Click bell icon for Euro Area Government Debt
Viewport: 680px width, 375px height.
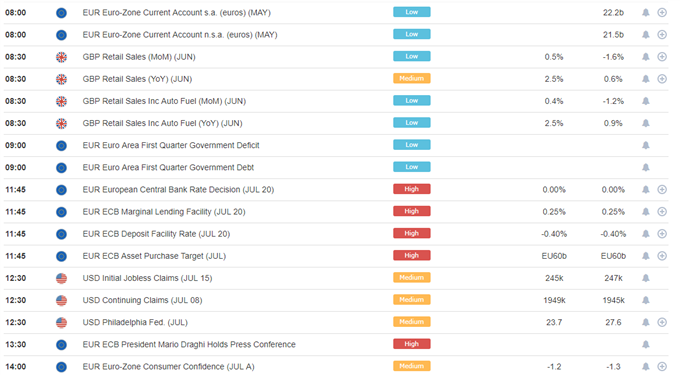pyautogui.click(x=646, y=167)
